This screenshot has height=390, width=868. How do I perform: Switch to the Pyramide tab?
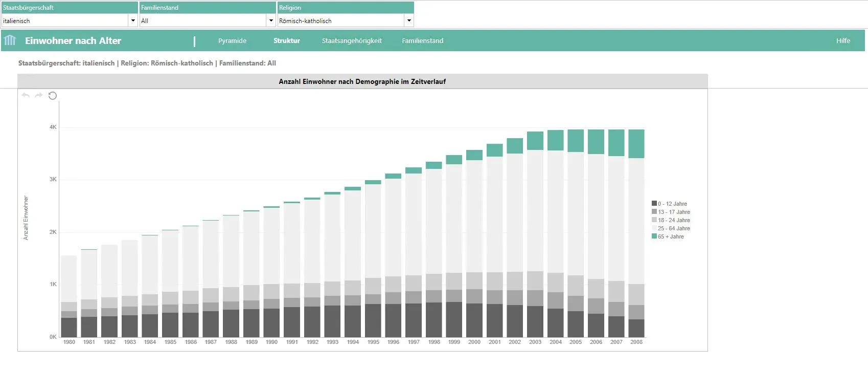click(232, 41)
